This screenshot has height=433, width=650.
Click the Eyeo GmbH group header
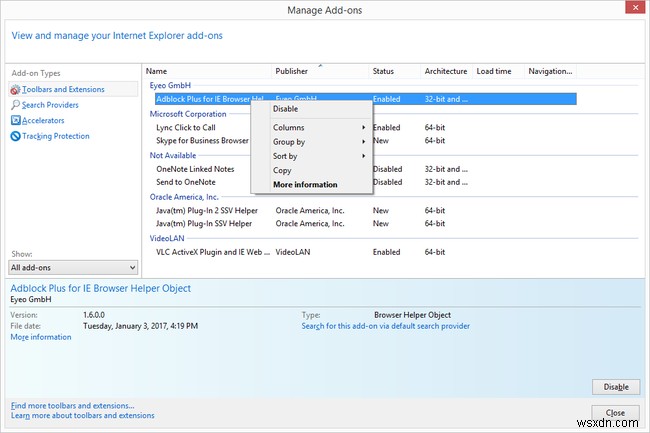pyautogui.click(x=170, y=85)
